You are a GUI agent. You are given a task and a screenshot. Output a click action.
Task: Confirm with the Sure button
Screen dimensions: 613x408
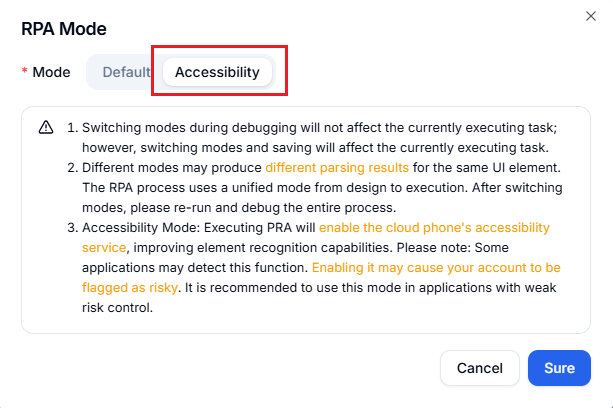pyautogui.click(x=559, y=368)
